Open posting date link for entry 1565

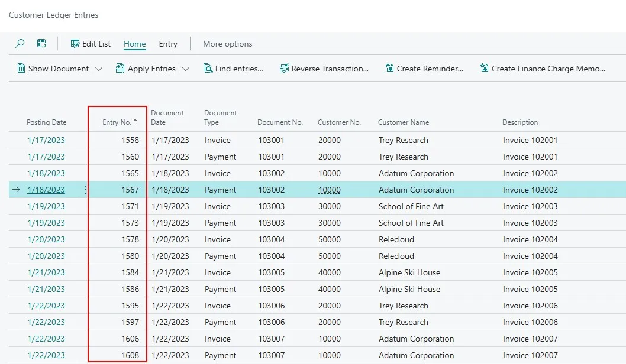[46, 173]
